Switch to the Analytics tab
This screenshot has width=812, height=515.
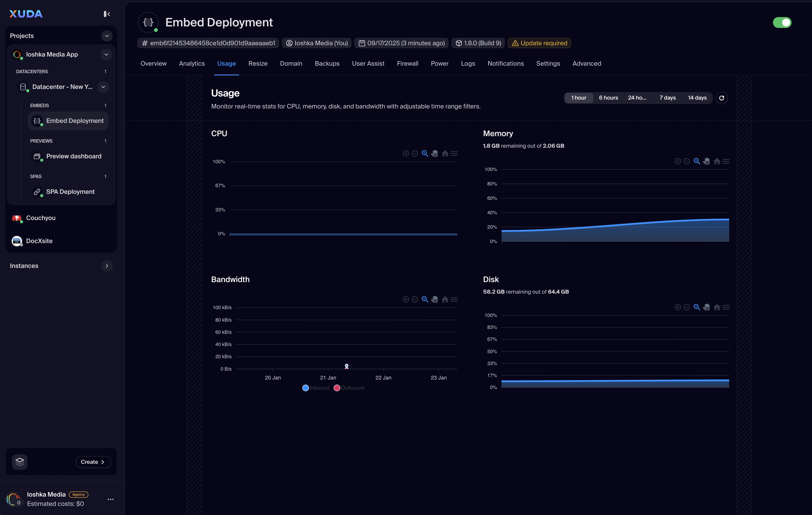pyautogui.click(x=192, y=64)
